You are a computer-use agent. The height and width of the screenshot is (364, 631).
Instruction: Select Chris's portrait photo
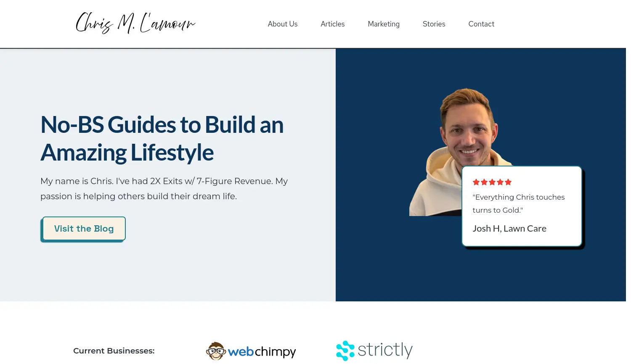tap(461, 152)
